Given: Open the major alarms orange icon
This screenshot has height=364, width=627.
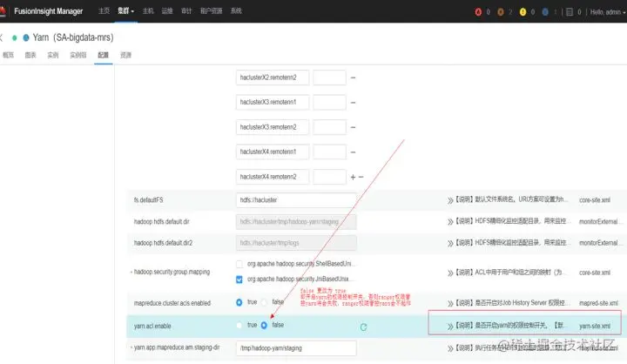Looking at the screenshot, I should [x=500, y=12].
